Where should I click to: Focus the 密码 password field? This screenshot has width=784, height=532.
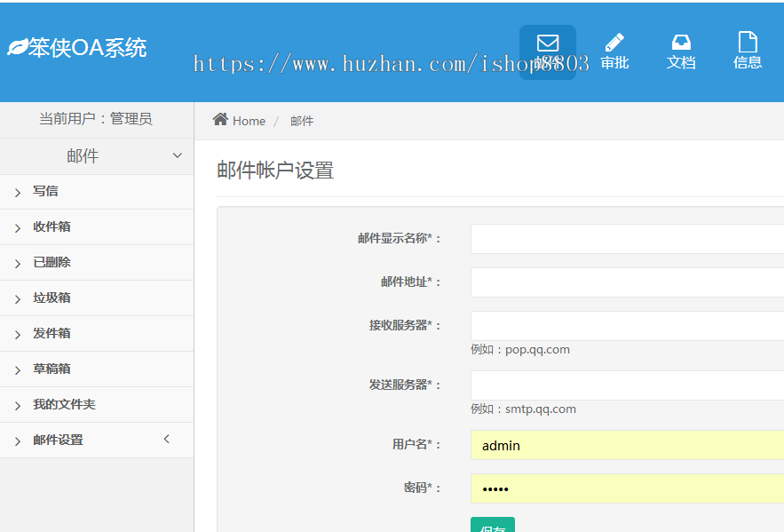tap(622, 488)
